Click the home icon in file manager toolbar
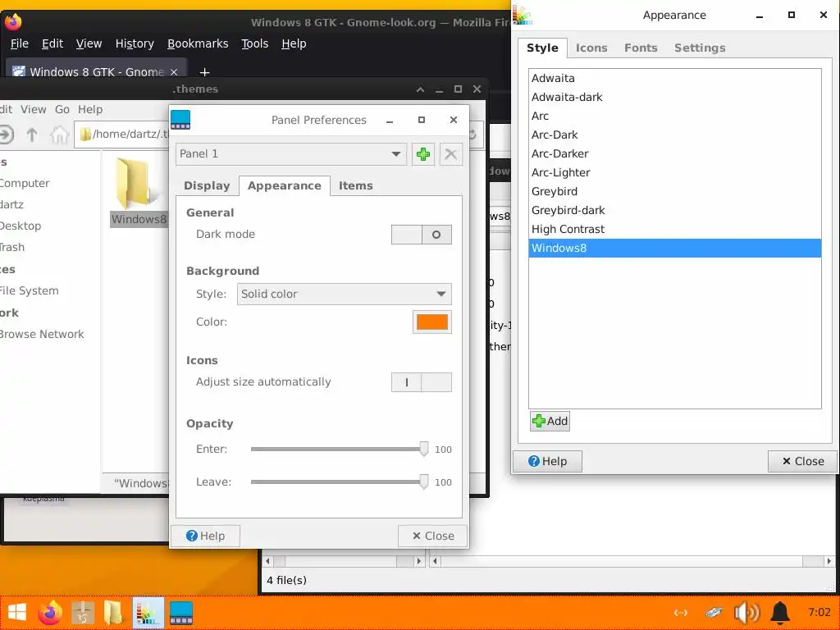840x630 pixels. click(59, 135)
